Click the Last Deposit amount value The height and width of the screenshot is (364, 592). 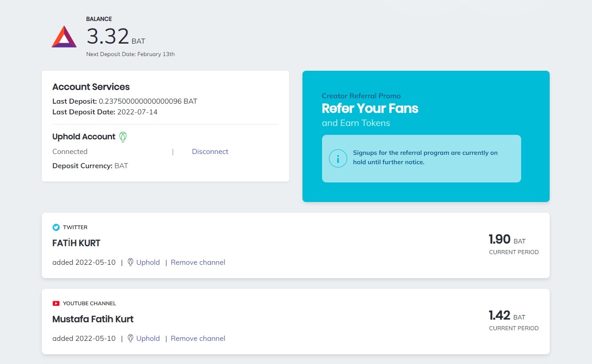(148, 101)
